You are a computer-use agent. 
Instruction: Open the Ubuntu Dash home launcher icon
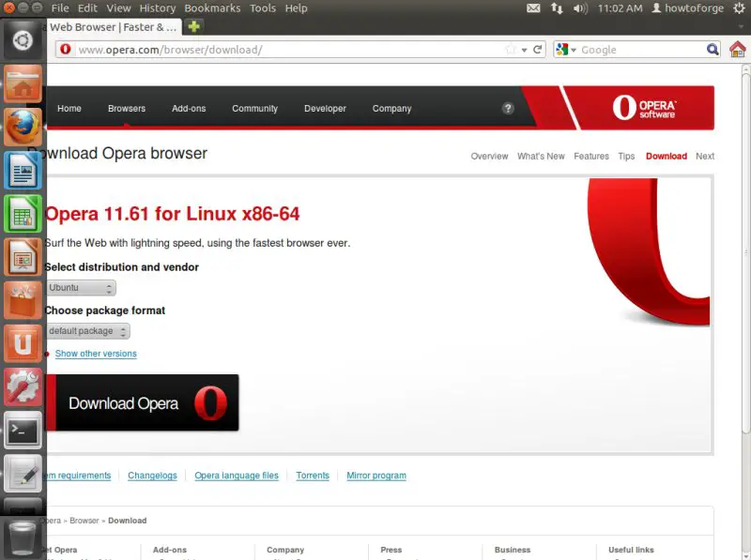point(23,40)
